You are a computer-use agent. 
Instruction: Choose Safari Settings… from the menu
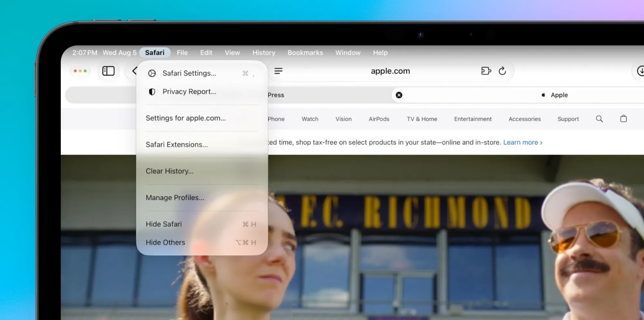202,73
